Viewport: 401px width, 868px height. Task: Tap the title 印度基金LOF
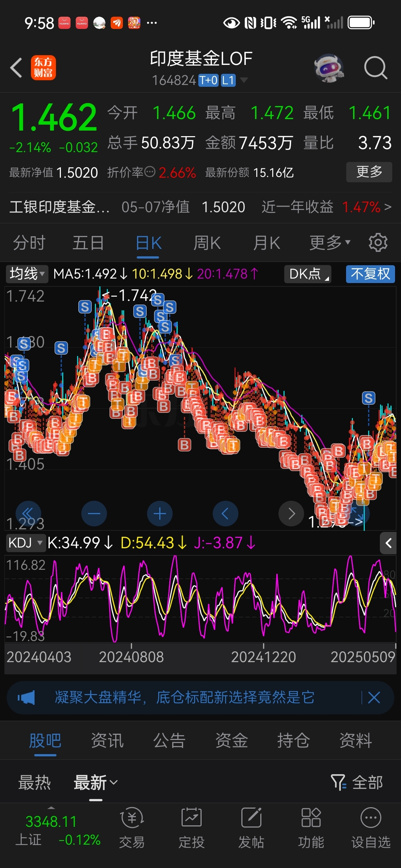pyautogui.click(x=201, y=59)
